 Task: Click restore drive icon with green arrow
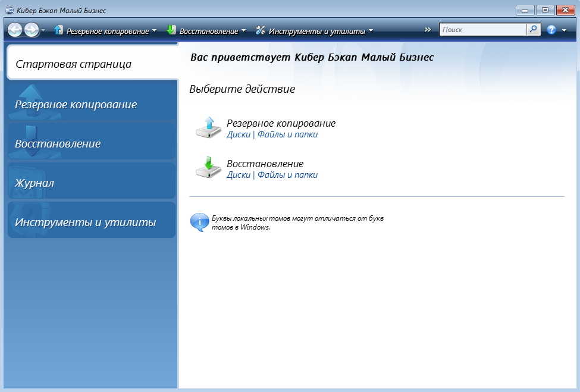click(208, 168)
